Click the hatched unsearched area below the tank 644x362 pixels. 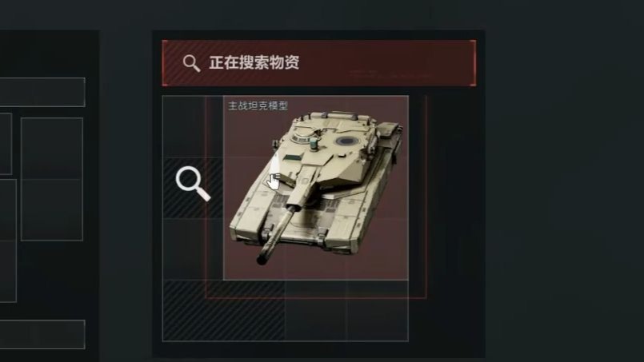click(224, 311)
